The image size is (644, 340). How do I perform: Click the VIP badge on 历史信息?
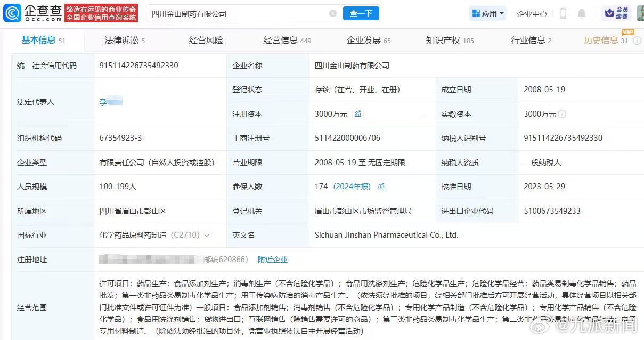click(628, 33)
